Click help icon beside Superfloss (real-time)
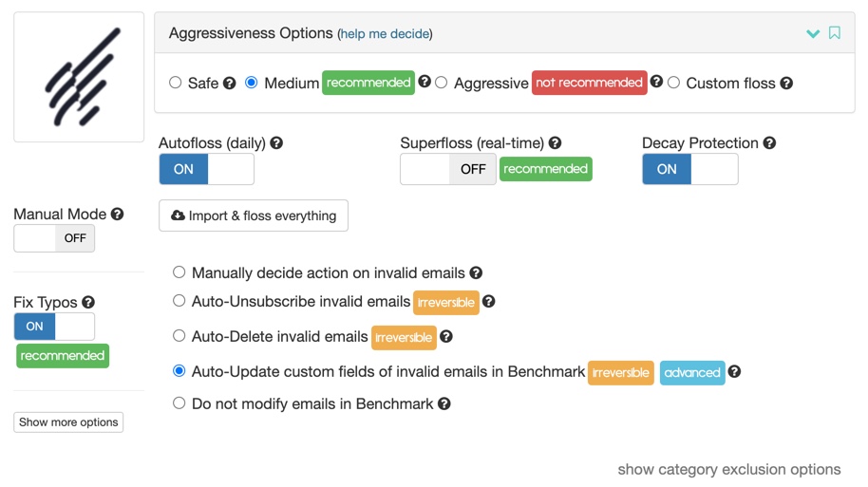This screenshot has width=868, height=487. 555,142
